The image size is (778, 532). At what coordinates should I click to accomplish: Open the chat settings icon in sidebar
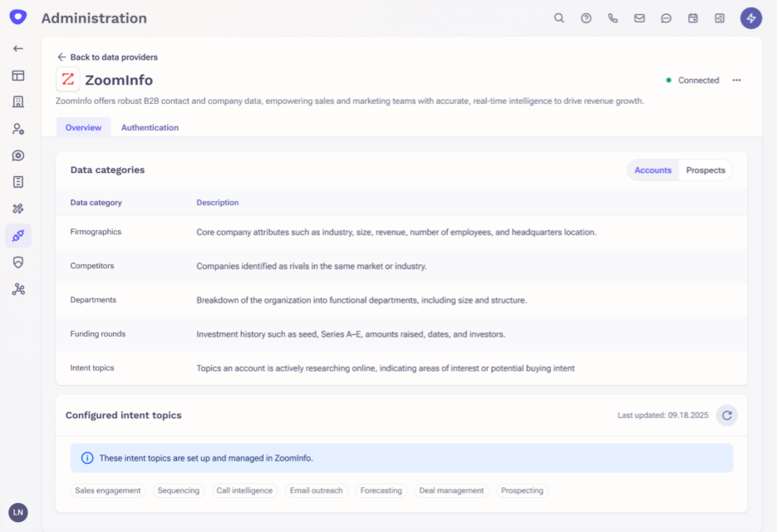point(18,155)
